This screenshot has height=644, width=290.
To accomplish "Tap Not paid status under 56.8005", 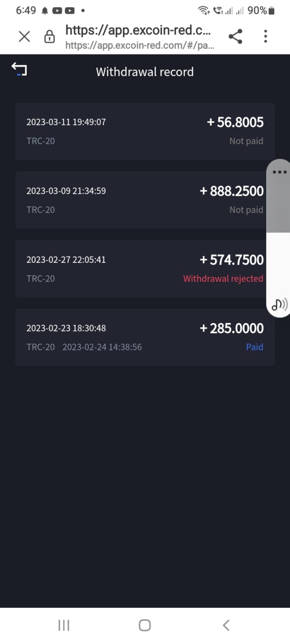I will point(246,141).
